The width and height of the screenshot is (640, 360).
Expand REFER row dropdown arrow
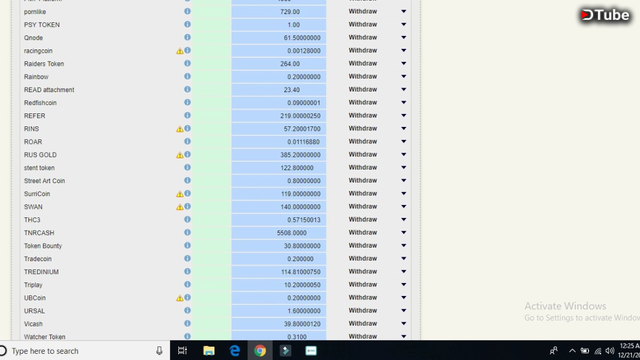pyautogui.click(x=404, y=116)
